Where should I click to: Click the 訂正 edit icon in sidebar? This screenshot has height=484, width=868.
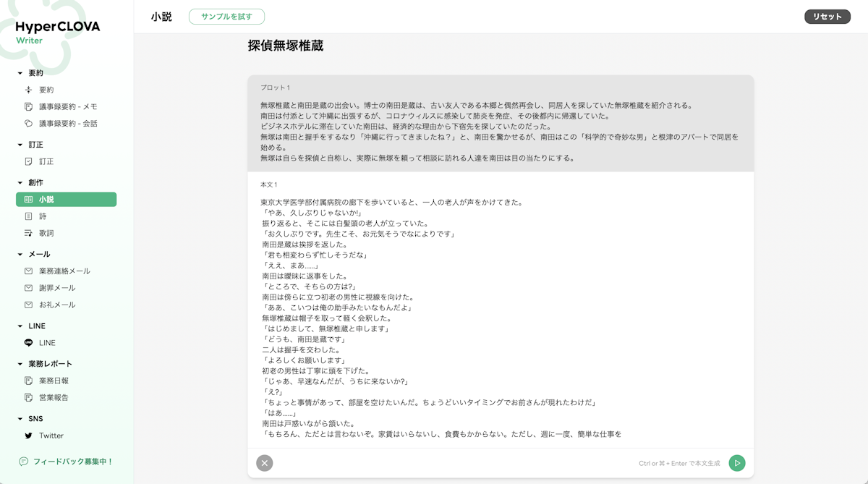pyautogui.click(x=29, y=161)
